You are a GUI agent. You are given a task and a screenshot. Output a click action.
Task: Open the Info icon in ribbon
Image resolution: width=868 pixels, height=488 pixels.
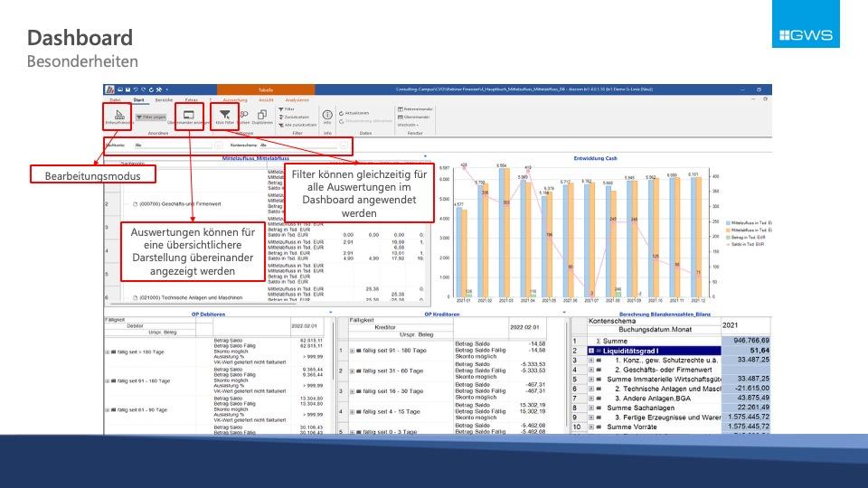pyautogui.click(x=327, y=117)
